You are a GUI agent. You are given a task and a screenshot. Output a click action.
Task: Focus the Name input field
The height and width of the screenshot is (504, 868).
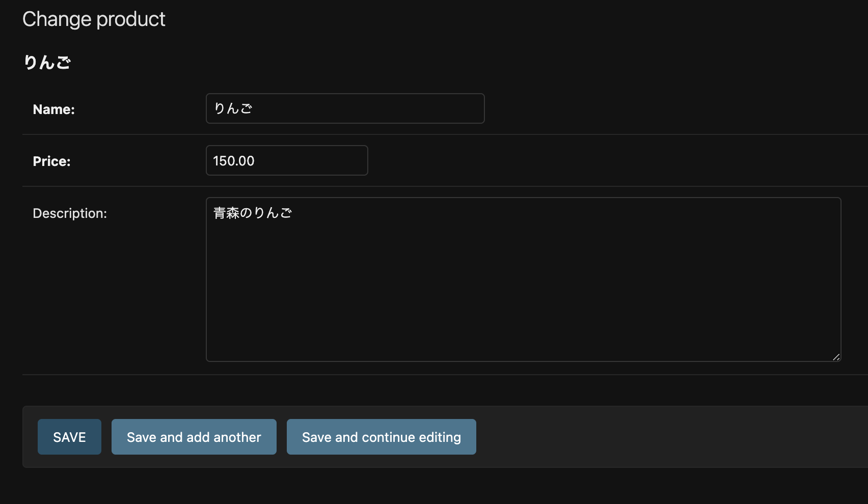(x=345, y=108)
